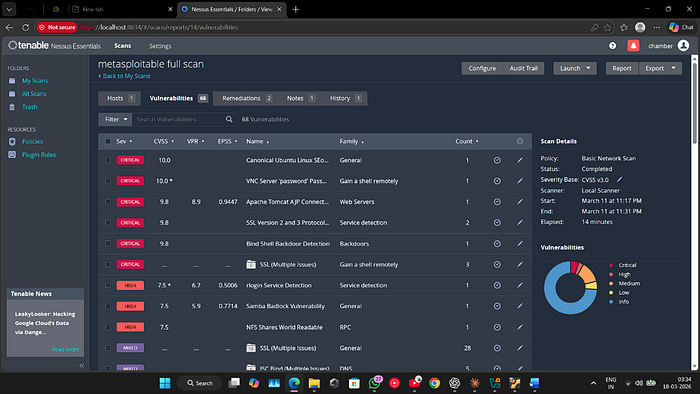Open All Scans folder link
Screen dimensions: 700x394
(x=34, y=94)
